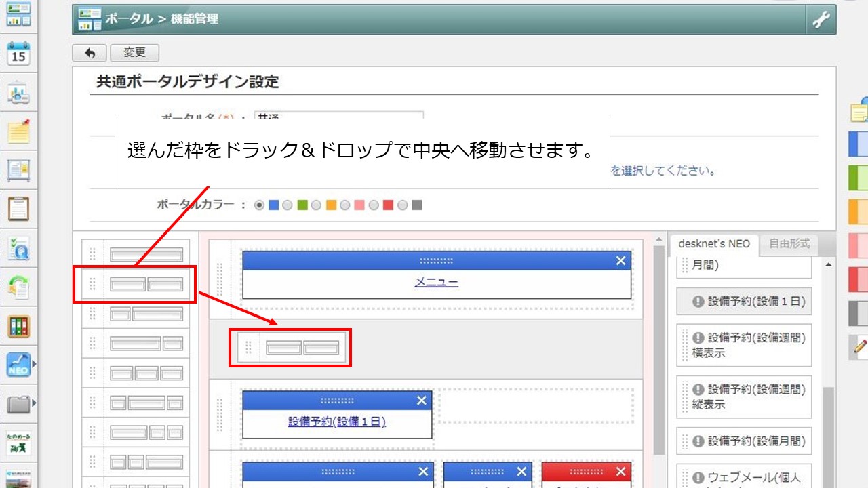Open the brown clipboard sidebar icon
This screenshot has width=868, height=488.
[x=18, y=209]
